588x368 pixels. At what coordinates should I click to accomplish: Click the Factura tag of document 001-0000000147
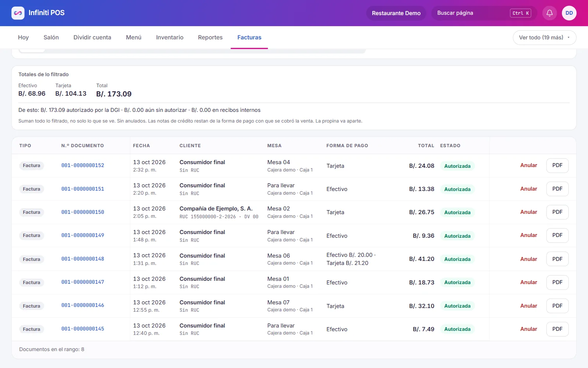coord(32,283)
